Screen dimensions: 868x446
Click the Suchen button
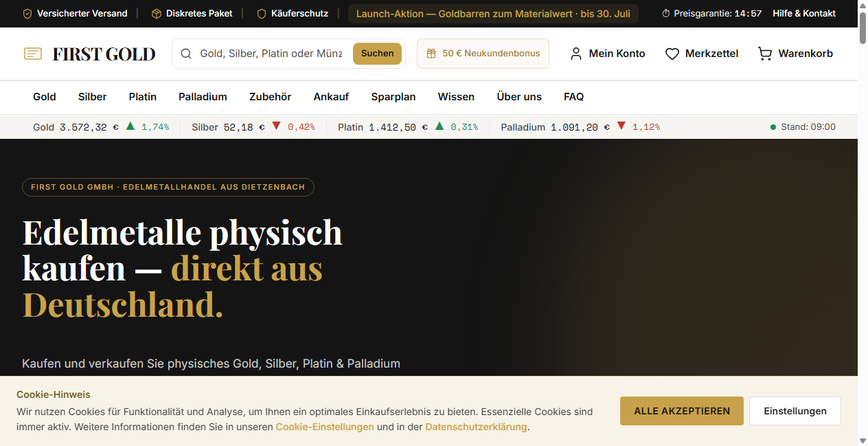377,54
